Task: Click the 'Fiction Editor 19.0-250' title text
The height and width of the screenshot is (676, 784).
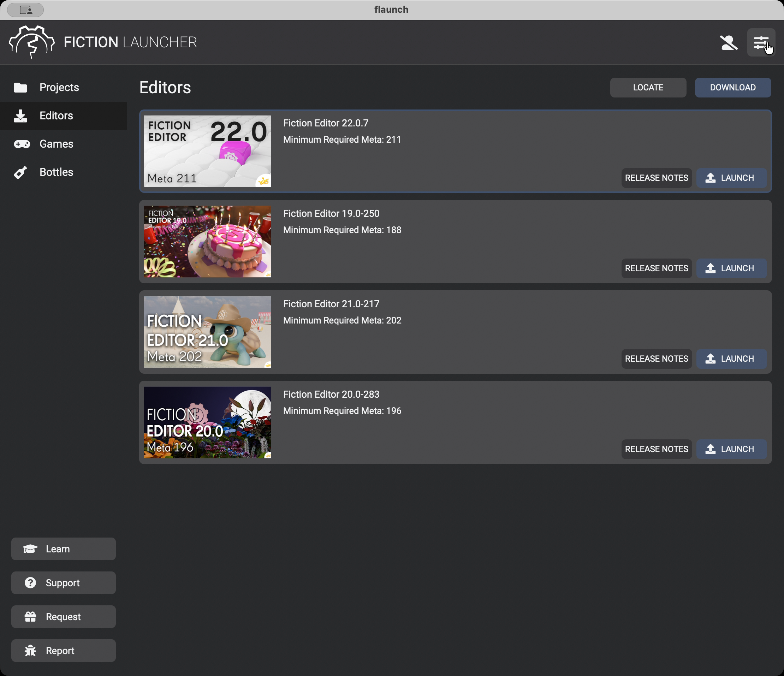Action: click(331, 213)
